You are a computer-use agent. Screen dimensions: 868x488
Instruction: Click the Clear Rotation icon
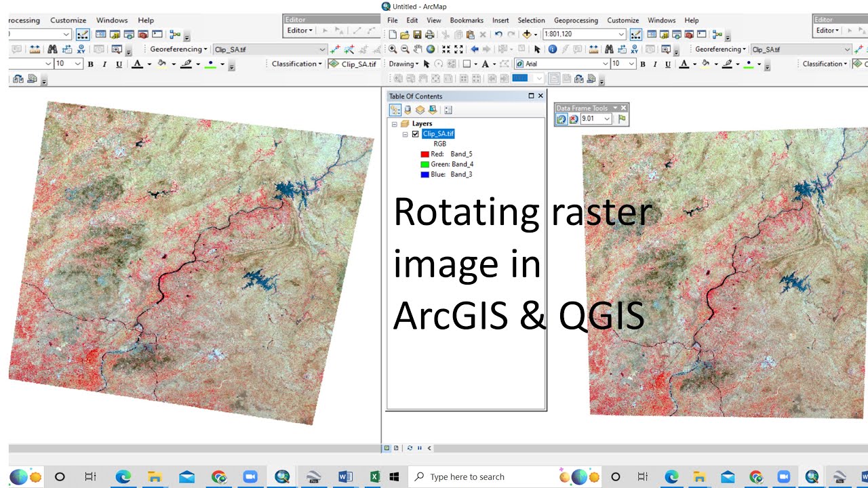pos(574,119)
